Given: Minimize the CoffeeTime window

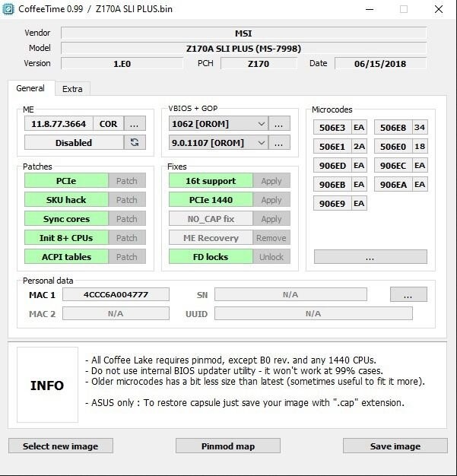Looking at the screenshot, I should click(x=370, y=9).
